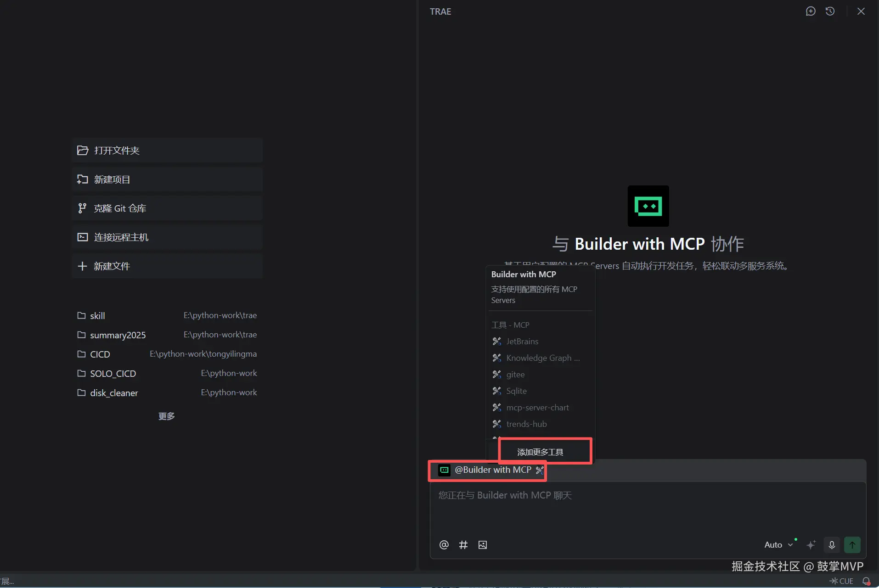Open the recent project CICD
Viewport: 879px width, 588px height.
(167, 354)
